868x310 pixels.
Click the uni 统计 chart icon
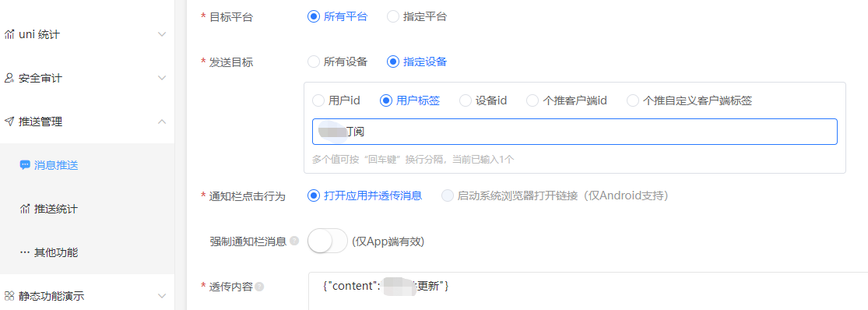(9, 34)
